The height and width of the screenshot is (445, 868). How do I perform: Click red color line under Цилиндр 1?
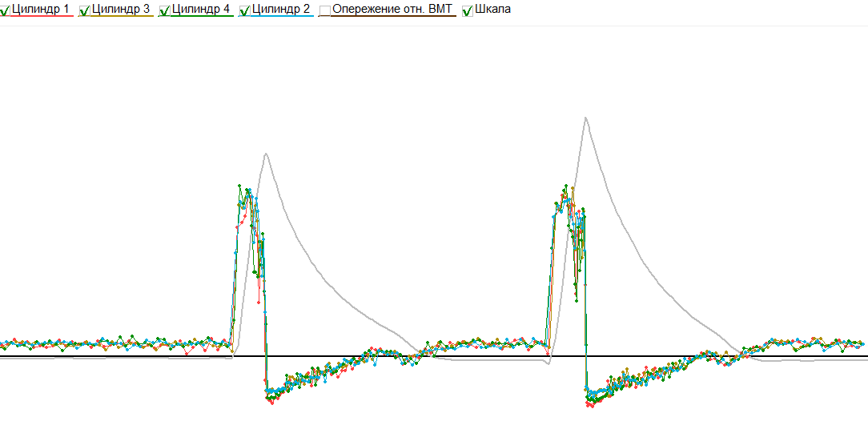click(42, 16)
